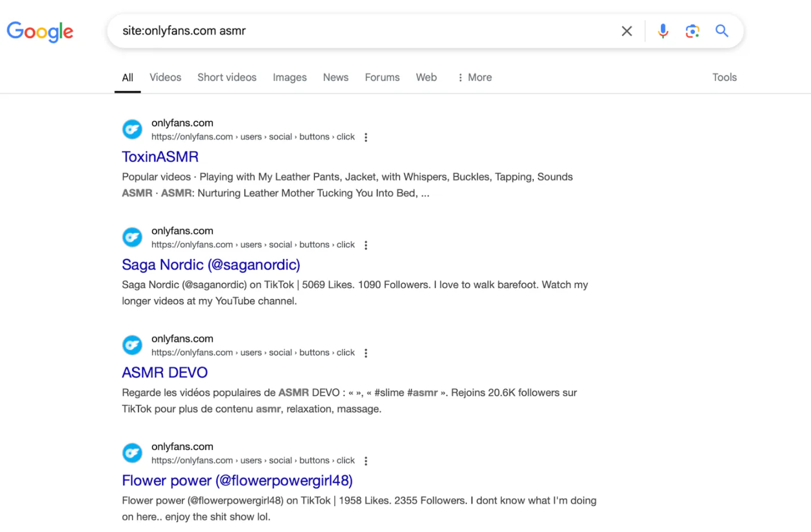Viewport: 811px width, 532px height.
Task: Open the Images tab
Action: (289, 78)
